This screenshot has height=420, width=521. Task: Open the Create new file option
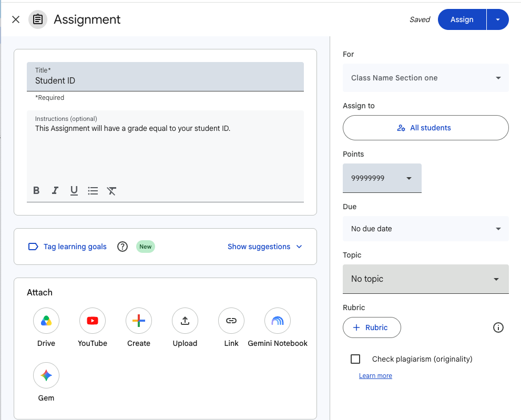[x=139, y=321]
